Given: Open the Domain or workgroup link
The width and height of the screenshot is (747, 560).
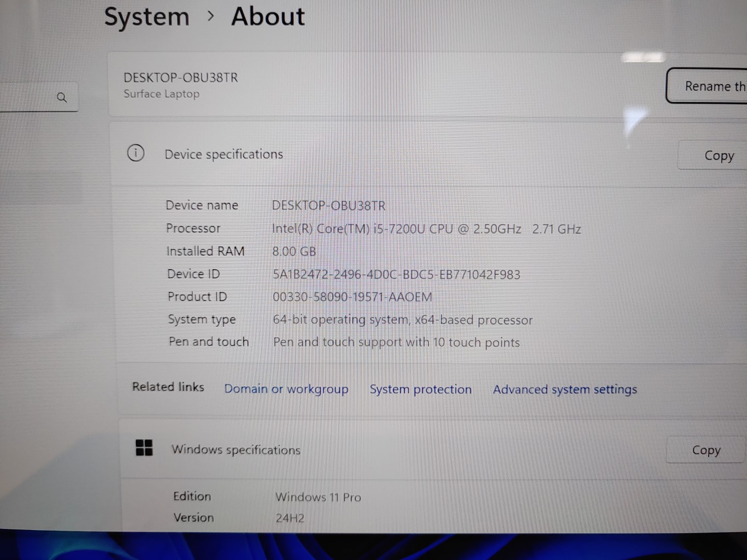Looking at the screenshot, I should 286,389.
